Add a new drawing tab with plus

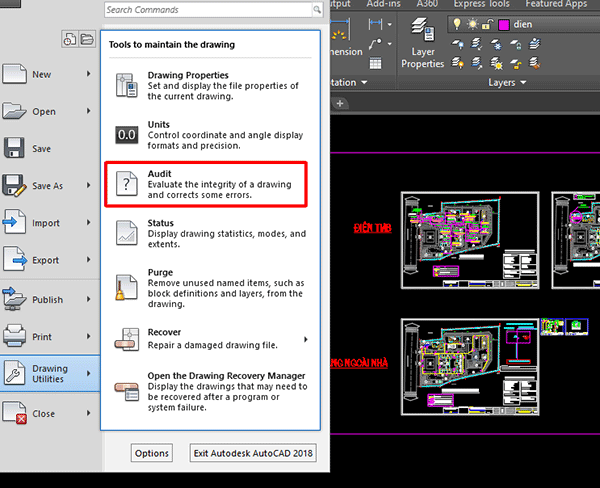coord(340,103)
